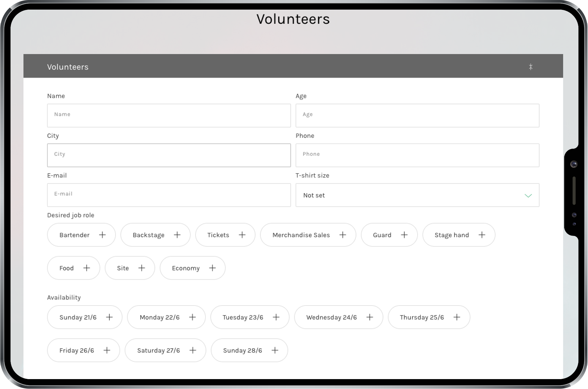
Task: Click plus icon beside Stage hand
Action: point(482,235)
